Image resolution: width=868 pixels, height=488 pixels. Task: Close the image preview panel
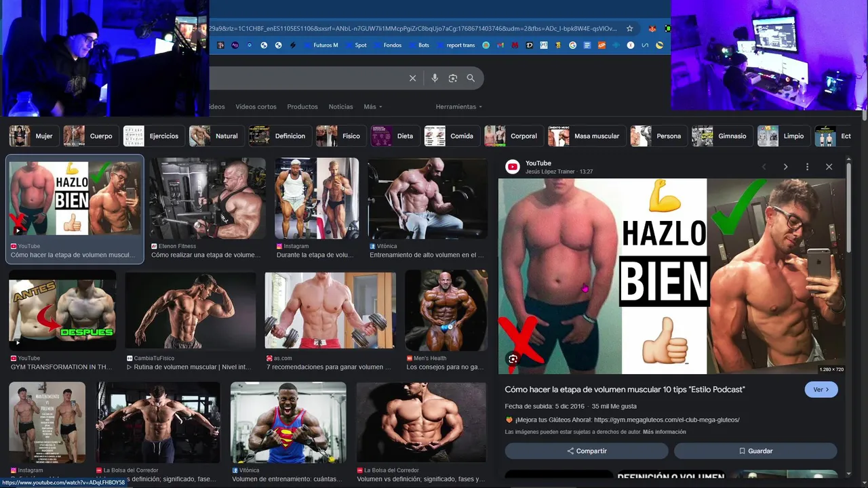[x=829, y=167]
